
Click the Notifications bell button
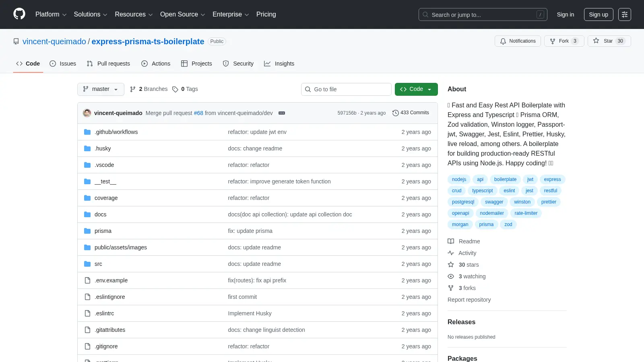pyautogui.click(x=518, y=41)
